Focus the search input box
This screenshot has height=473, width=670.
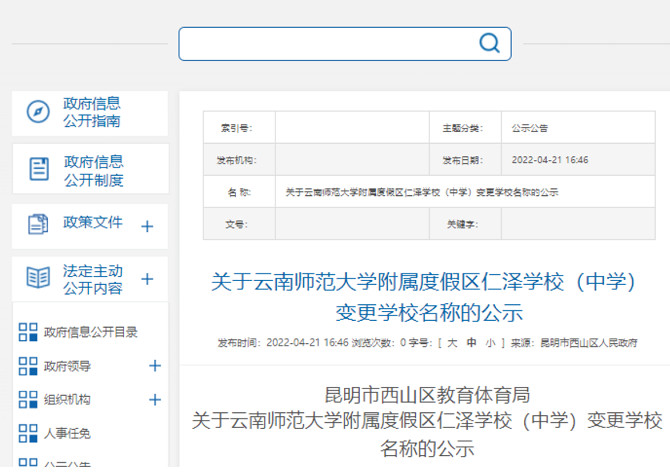pos(345,44)
